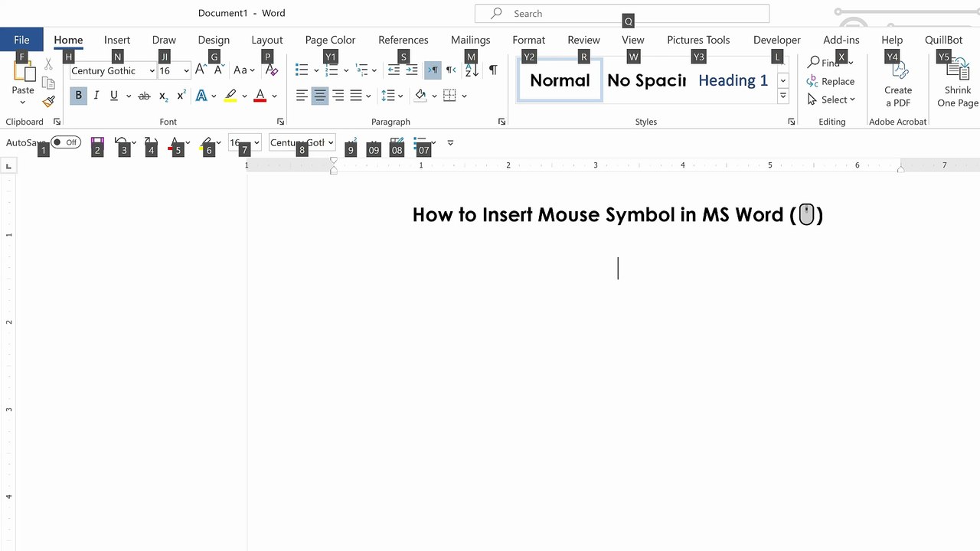Open the Century Gothic font dropdown in ribbon
The image size is (980, 551).
click(152, 70)
